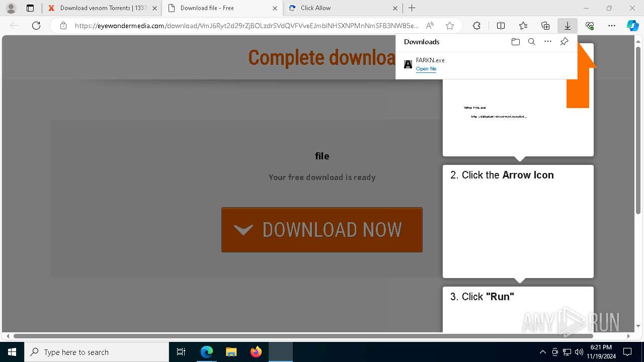644x362 pixels.
Task: Click the DOWNLOAD NOW button
Action: [322, 230]
